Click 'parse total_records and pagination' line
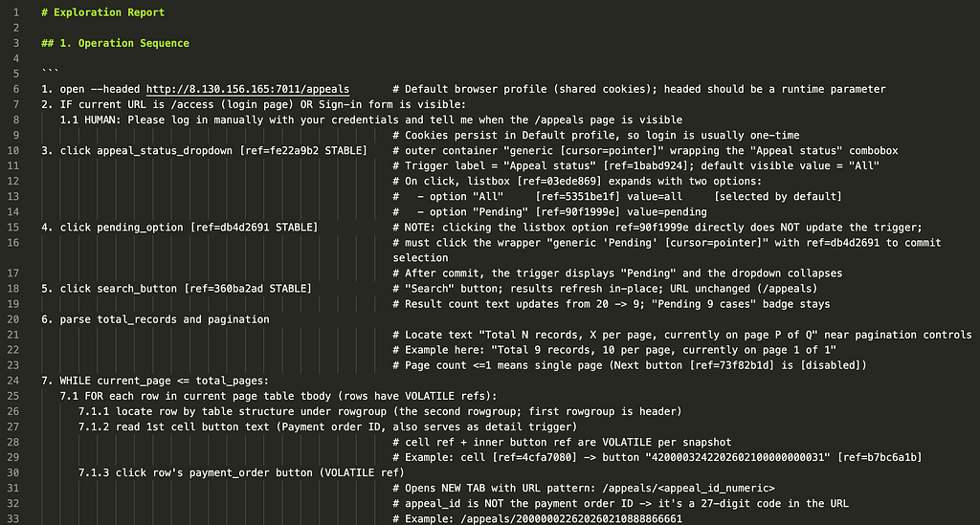Screen dimensions: 980x525 click(156, 319)
